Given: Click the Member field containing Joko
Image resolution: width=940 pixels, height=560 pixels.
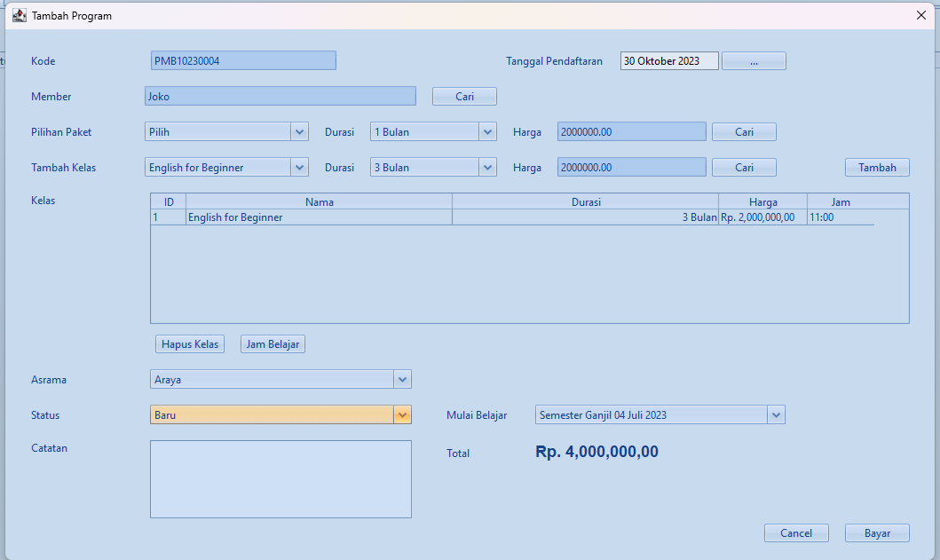Looking at the screenshot, I should (280, 96).
